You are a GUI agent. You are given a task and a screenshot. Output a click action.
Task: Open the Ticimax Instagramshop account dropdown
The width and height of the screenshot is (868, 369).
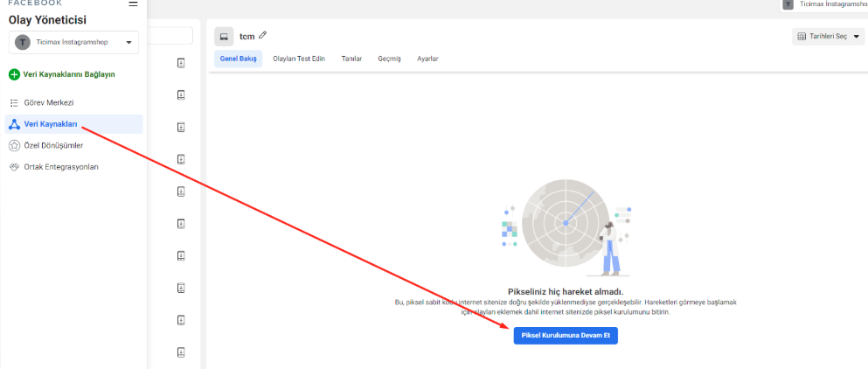tap(73, 42)
